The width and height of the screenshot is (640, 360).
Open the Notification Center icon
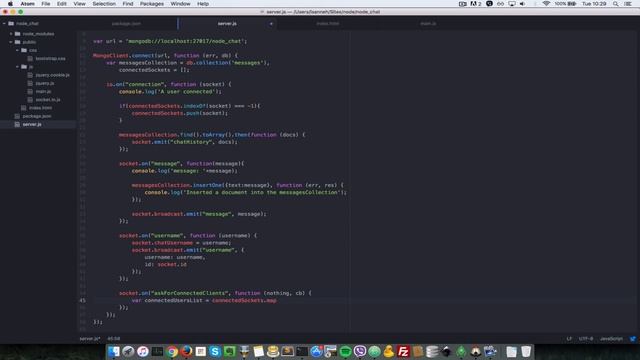628,4
